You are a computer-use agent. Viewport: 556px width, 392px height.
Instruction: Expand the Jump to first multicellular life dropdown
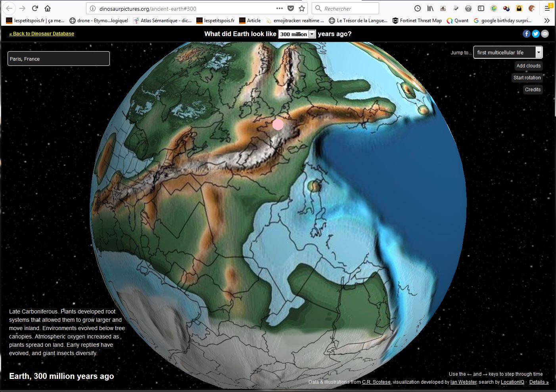[x=508, y=52]
